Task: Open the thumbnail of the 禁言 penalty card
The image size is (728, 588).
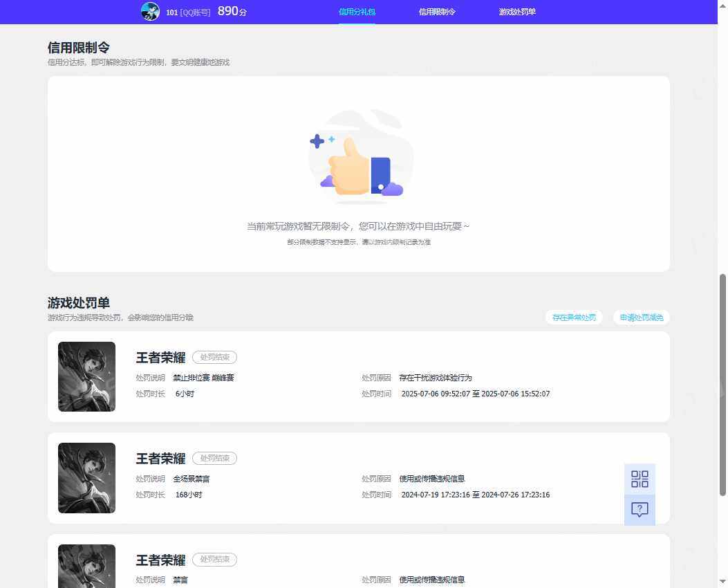Action: tap(87, 566)
